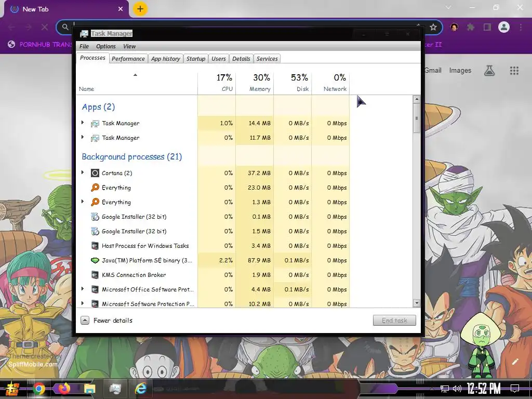532x399 pixels.
Task: Open the Images link on Google page
Action: point(460,71)
